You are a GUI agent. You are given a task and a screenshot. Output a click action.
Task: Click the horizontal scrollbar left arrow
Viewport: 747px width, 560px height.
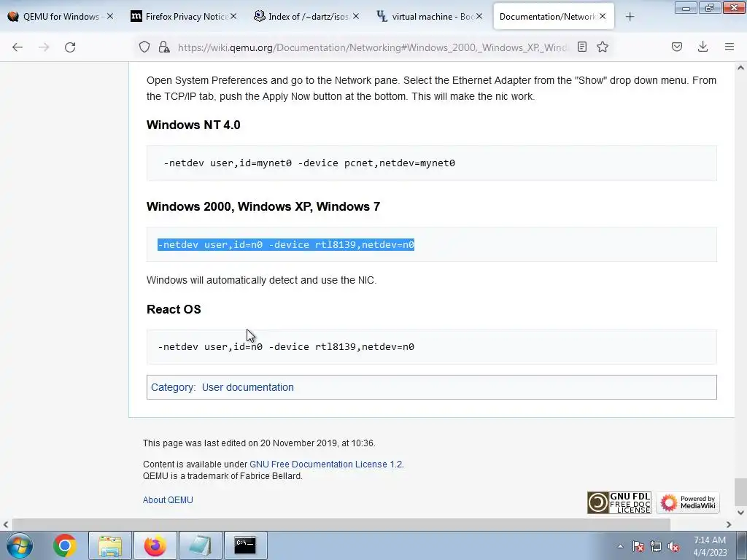[6, 524]
